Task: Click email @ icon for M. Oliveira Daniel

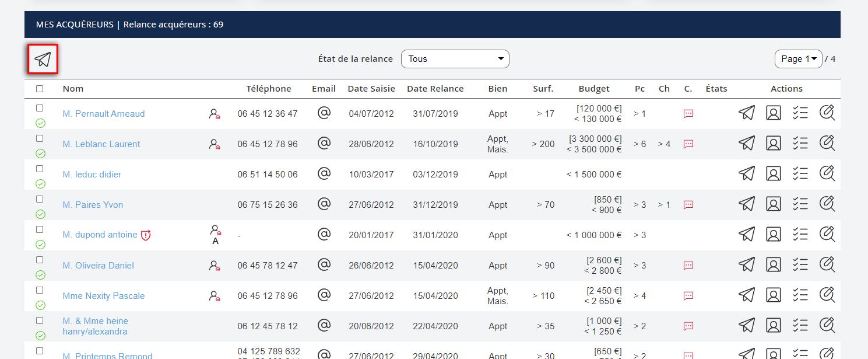Action: [x=324, y=265]
